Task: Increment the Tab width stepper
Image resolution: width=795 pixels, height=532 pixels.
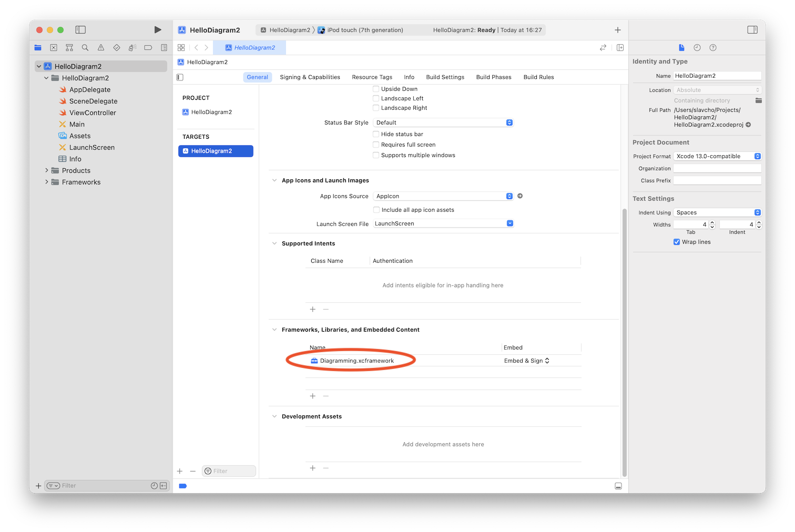Action: click(x=712, y=222)
